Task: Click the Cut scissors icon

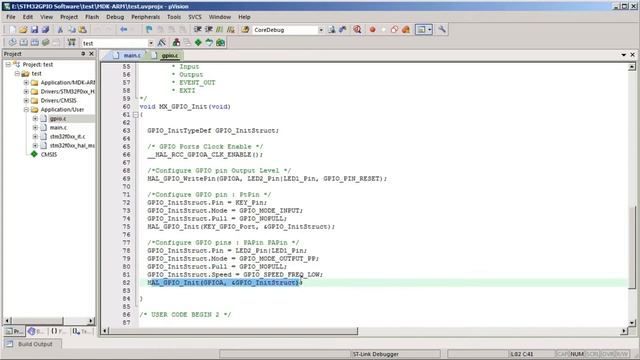Action: coord(60,30)
